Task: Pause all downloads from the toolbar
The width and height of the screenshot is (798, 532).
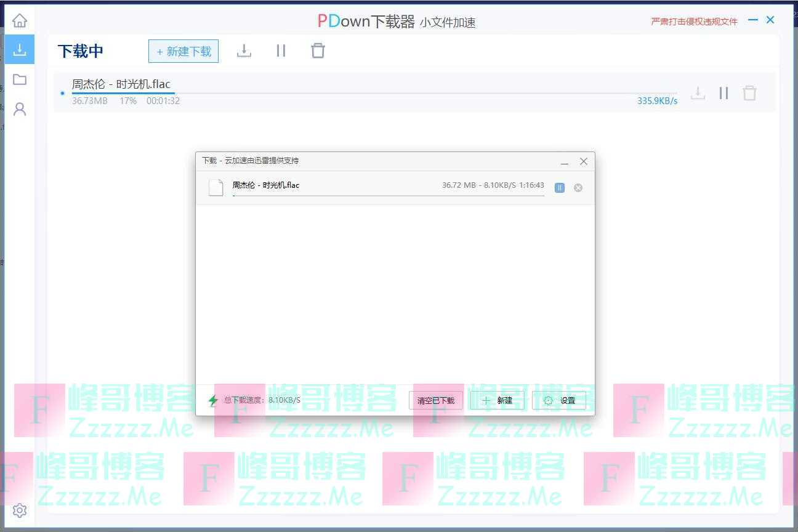Action: click(281, 51)
